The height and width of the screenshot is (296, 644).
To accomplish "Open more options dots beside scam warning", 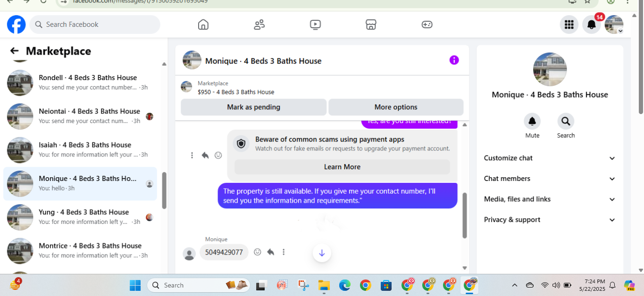I will [192, 155].
